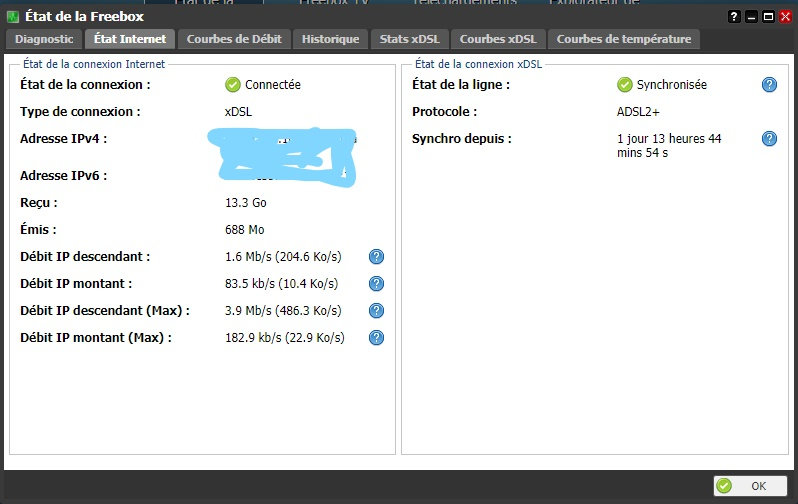Click the ADSL2+ protocol value
The width and height of the screenshot is (798, 504).
[638, 111]
